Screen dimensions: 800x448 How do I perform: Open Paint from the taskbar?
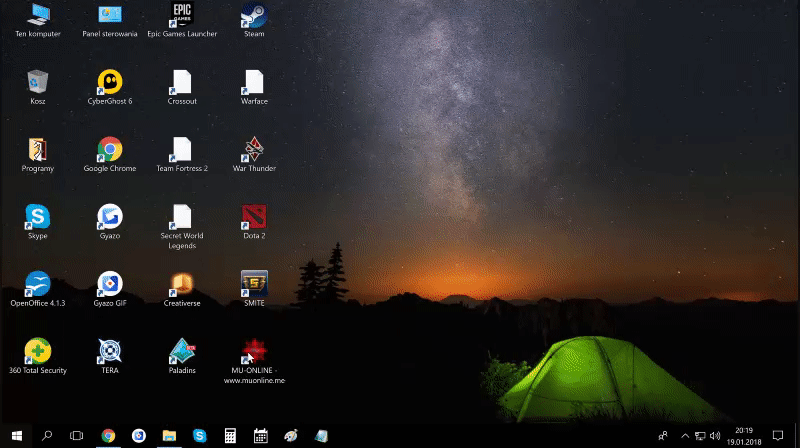[291, 436]
